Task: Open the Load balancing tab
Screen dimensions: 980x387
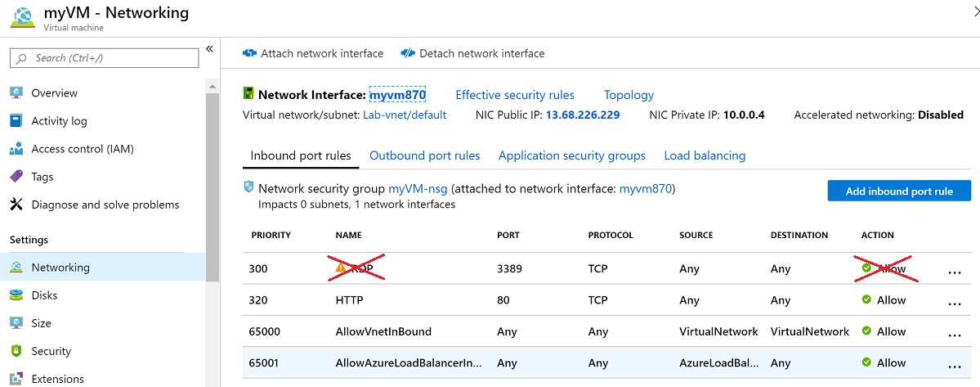Action: tap(705, 155)
